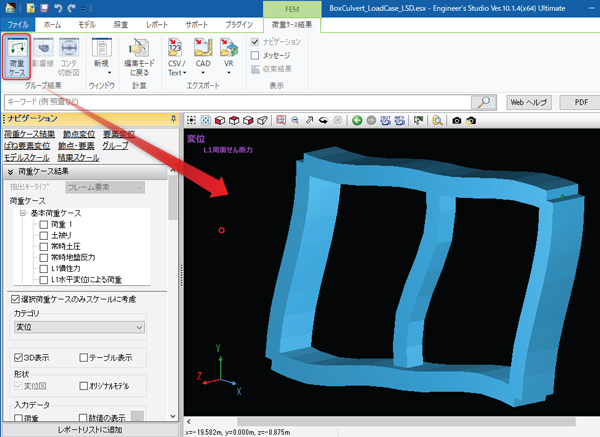Click the コンタ切断図 ribbon icon
The height and width of the screenshot is (437, 600).
click(69, 57)
